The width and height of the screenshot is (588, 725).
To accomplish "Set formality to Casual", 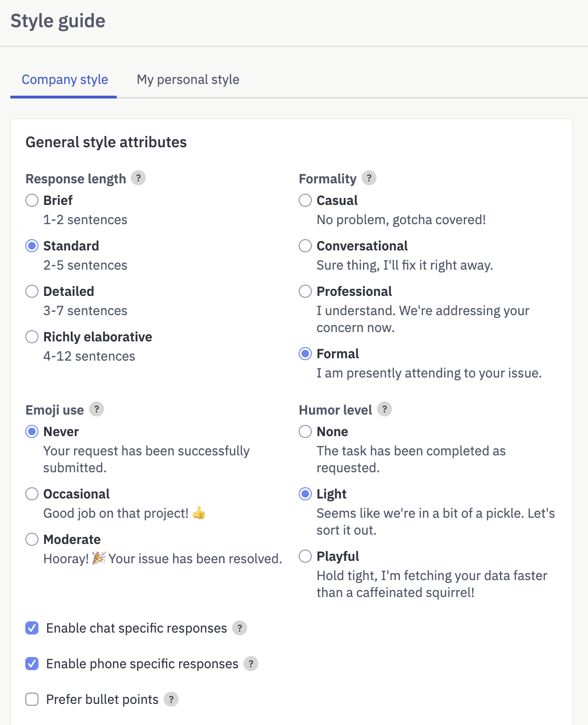I will tap(305, 200).
